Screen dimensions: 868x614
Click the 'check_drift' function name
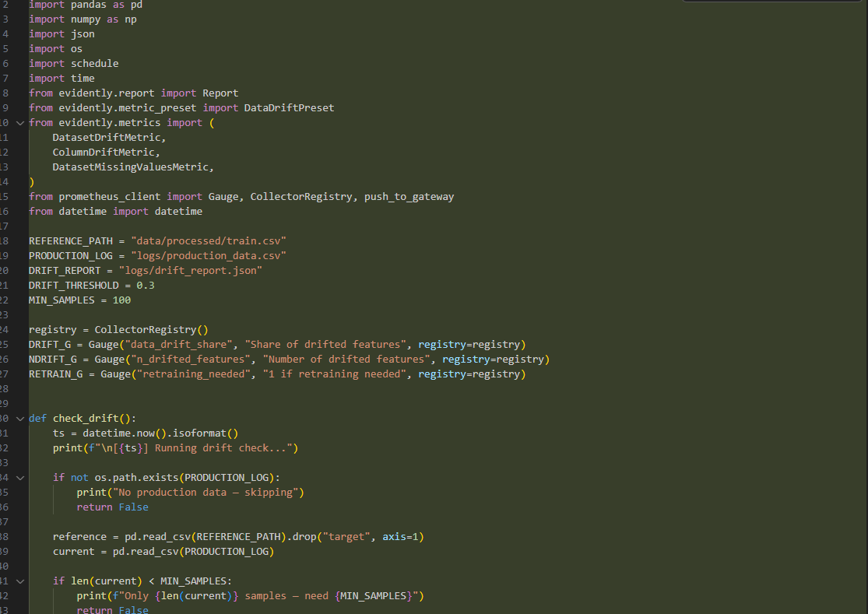[x=86, y=419]
